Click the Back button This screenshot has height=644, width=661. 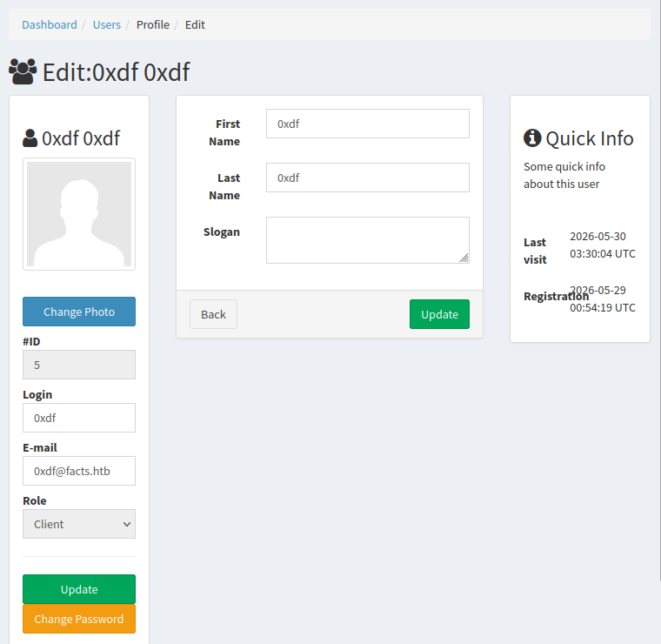click(x=213, y=314)
